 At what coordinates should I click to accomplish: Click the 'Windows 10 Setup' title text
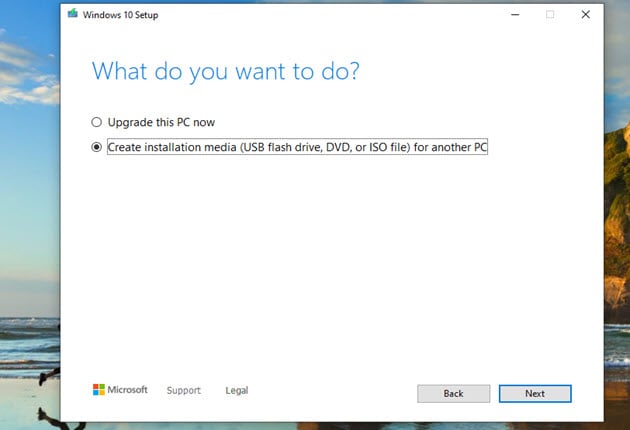pyautogui.click(x=121, y=15)
